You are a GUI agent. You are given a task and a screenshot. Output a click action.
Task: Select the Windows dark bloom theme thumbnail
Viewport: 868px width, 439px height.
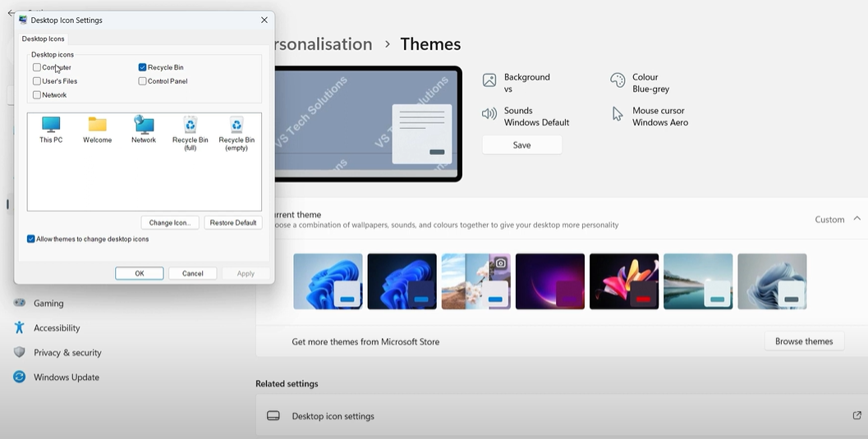(402, 281)
